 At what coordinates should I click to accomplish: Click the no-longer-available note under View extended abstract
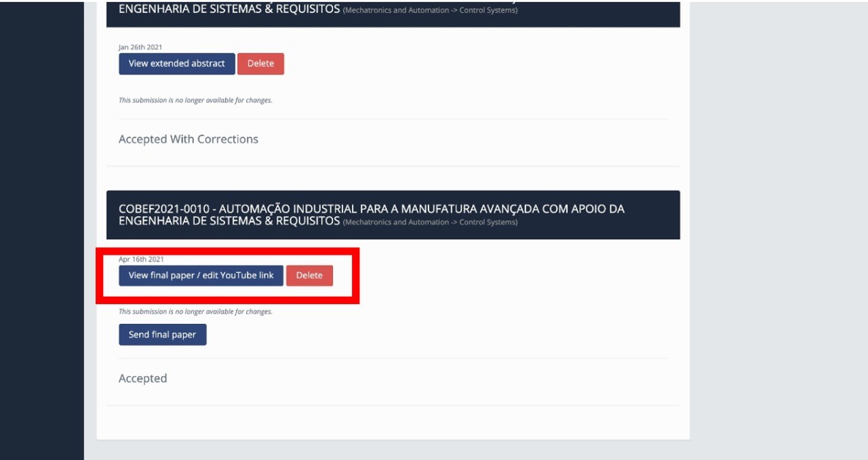[195, 100]
